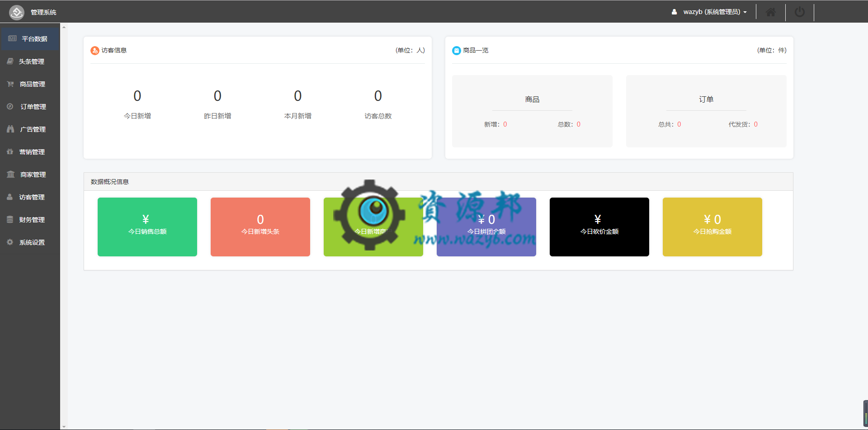Click the 管理系统 title text
Screen dimensions: 868x430
[x=43, y=12]
